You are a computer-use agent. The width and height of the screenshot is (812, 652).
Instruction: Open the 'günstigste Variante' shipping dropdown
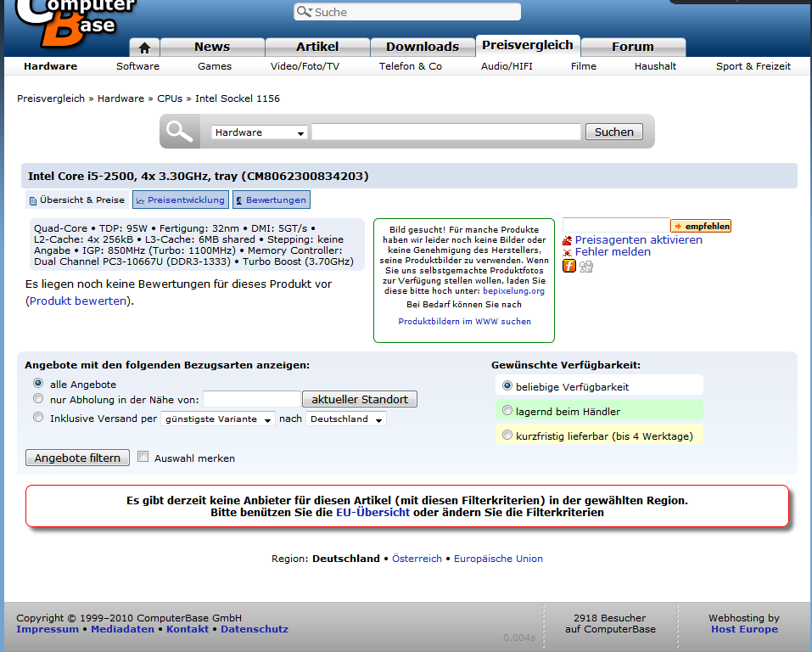(x=218, y=419)
